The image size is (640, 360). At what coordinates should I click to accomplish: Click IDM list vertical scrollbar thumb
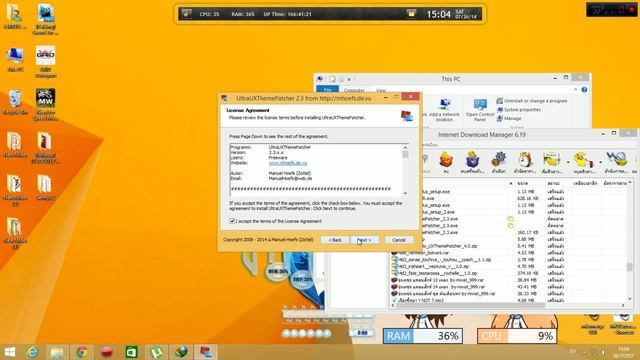point(630,267)
